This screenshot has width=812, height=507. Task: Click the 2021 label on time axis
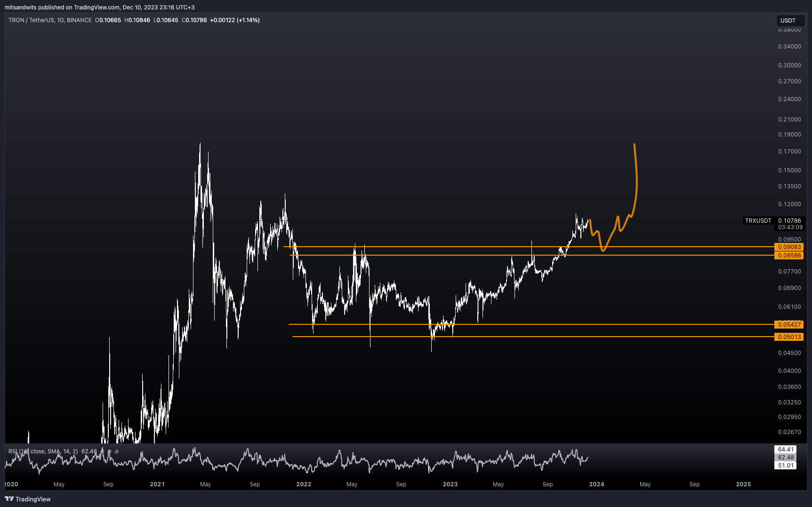click(x=157, y=484)
